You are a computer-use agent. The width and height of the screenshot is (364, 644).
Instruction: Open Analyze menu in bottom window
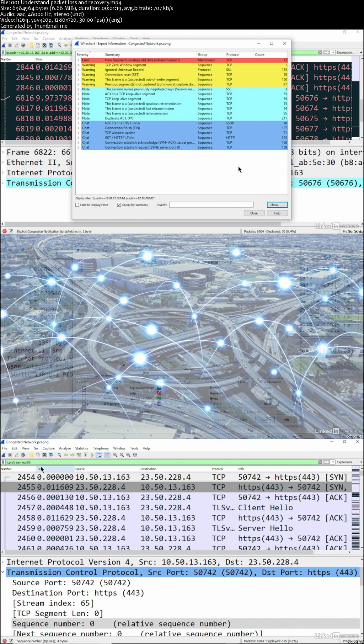click(65, 448)
